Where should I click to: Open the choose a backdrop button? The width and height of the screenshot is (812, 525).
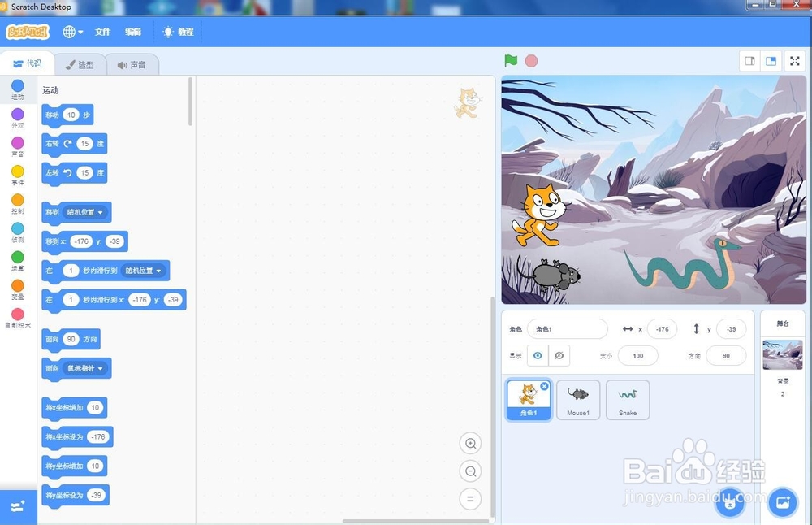pyautogui.click(x=783, y=502)
